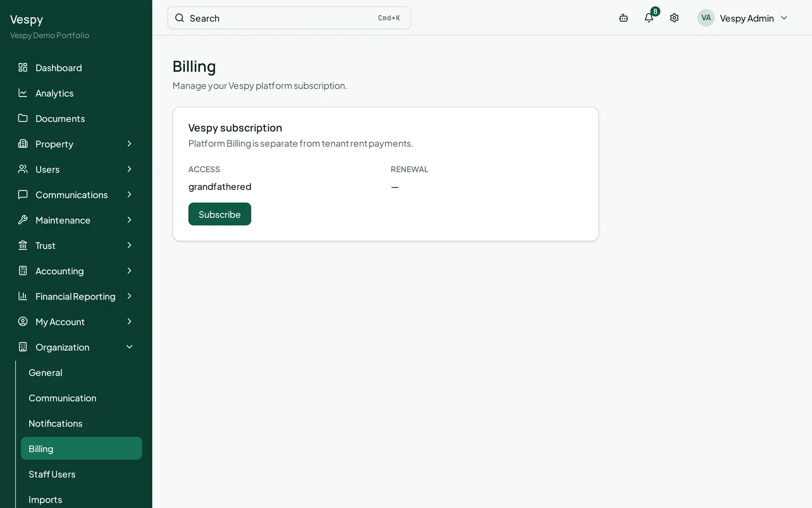
Task: Click the Maintenance wrench icon
Action: 23,220
